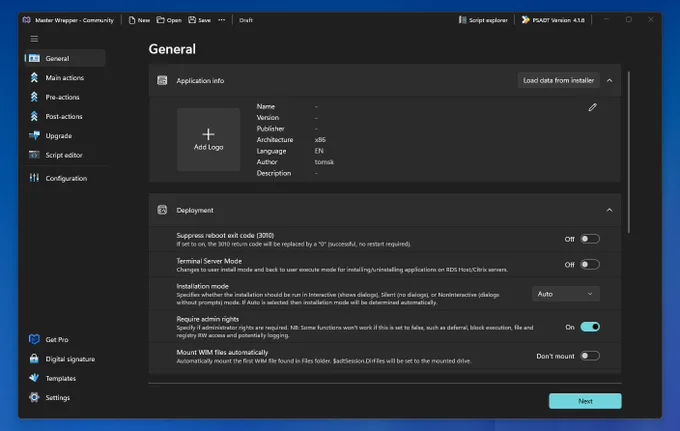
Task: Click Load data from installer button
Action: 559,81
